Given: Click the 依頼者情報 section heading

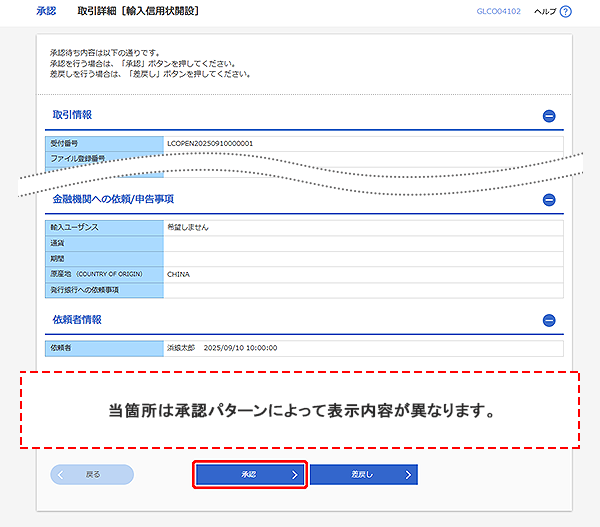Looking at the screenshot, I should point(77,320).
